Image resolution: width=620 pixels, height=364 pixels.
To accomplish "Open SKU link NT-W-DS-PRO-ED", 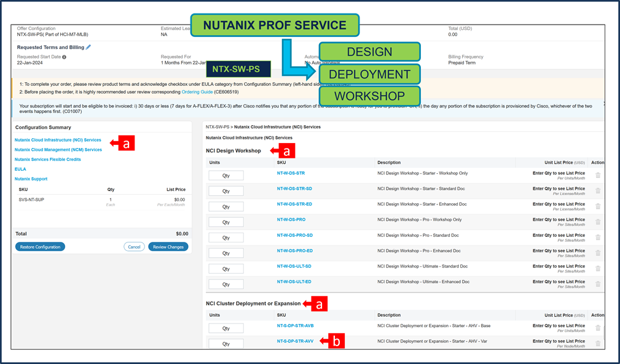I will click(x=294, y=250).
